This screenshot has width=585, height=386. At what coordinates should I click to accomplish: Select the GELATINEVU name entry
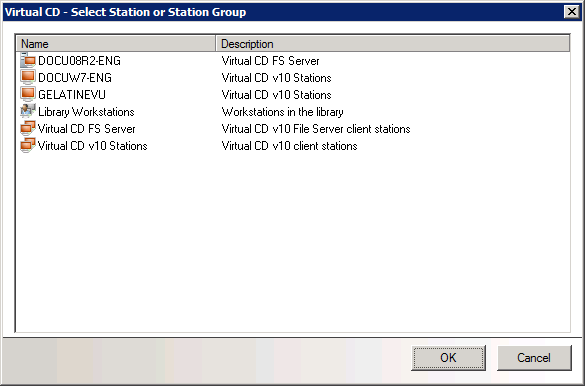(72, 95)
